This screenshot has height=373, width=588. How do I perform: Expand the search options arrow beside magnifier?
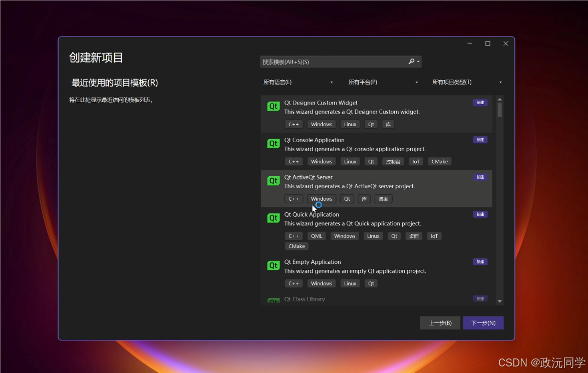point(418,62)
